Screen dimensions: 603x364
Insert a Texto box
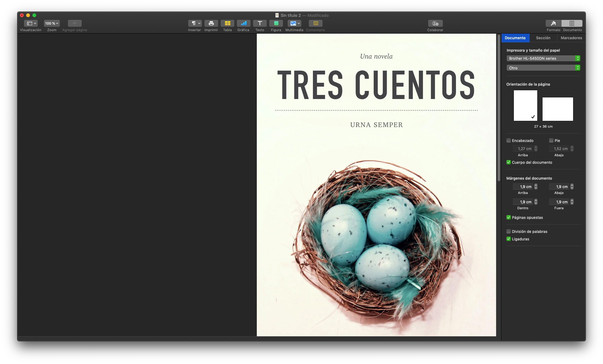260,23
